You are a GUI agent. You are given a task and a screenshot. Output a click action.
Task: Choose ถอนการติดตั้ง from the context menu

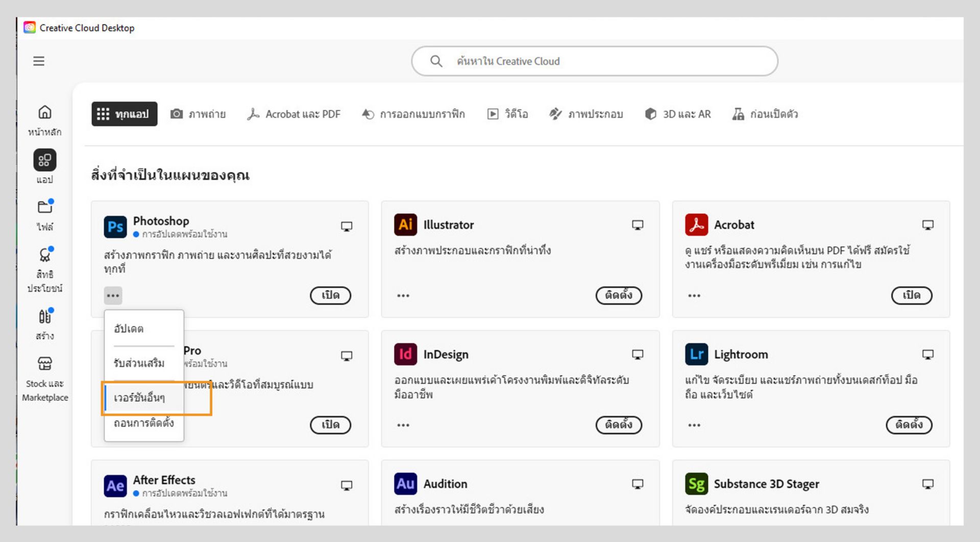(x=143, y=423)
